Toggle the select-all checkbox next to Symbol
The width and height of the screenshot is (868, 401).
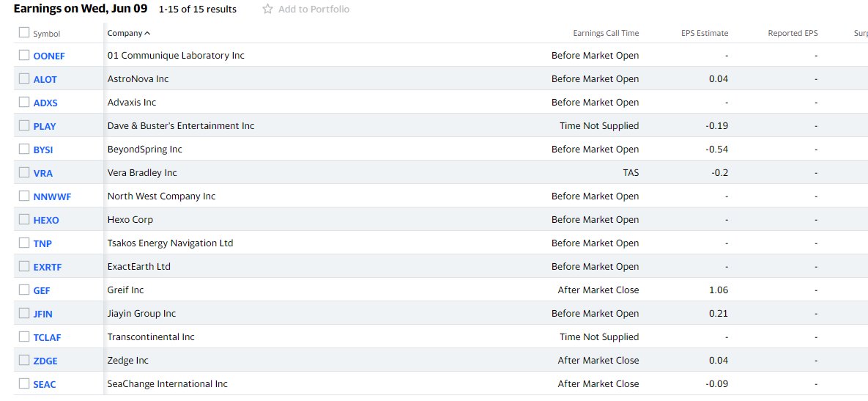coord(23,33)
